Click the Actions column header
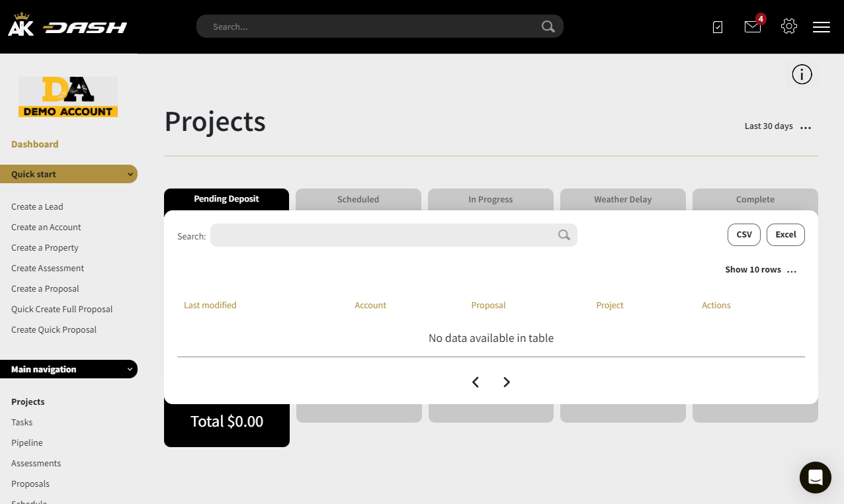The height and width of the screenshot is (504, 844). pyautogui.click(x=716, y=306)
